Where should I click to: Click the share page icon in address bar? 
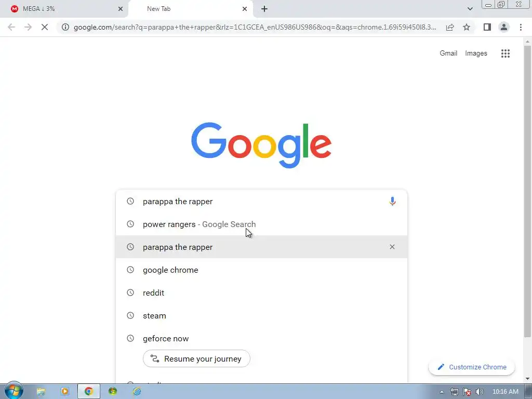450,27
